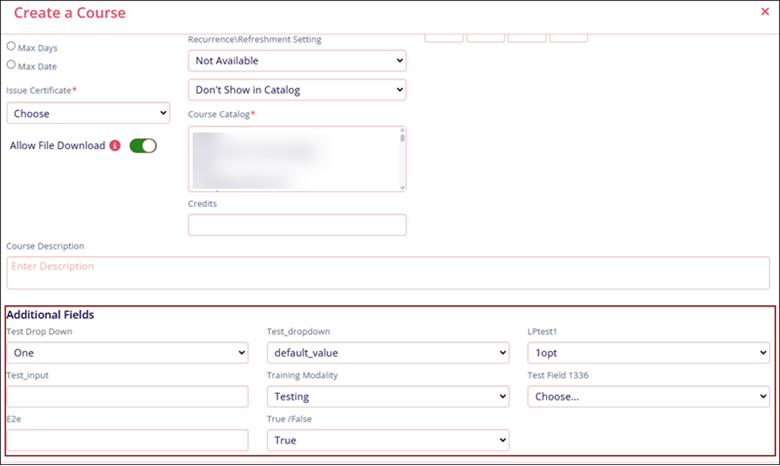780x466 pixels.
Task: Expand the Issue Certificate dropdown
Action: 88,113
